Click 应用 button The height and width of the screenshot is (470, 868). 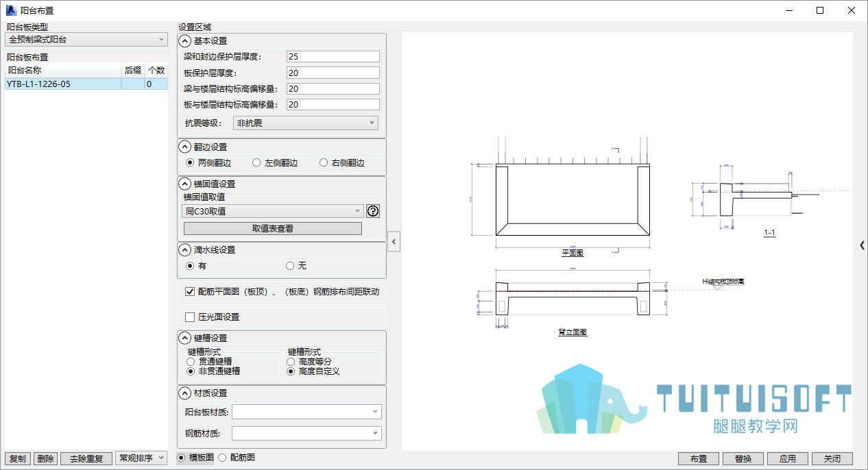coord(788,458)
